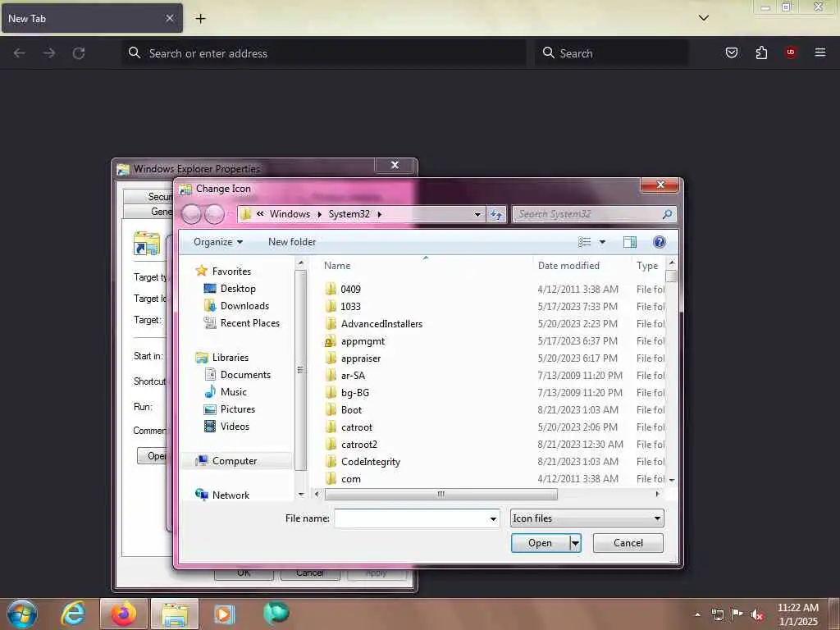
Task: Select Recent Places in navigation pane
Action: click(250, 322)
